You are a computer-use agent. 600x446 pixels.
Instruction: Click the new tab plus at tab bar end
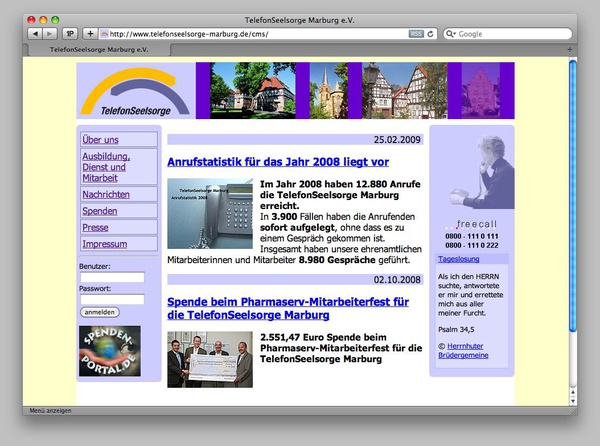click(569, 49)
